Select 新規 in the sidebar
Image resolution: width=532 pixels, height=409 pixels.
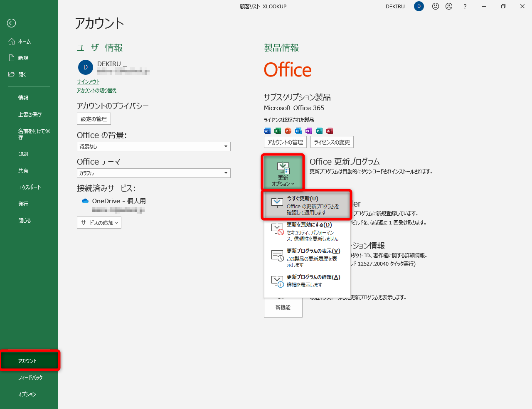pos(29,58)
